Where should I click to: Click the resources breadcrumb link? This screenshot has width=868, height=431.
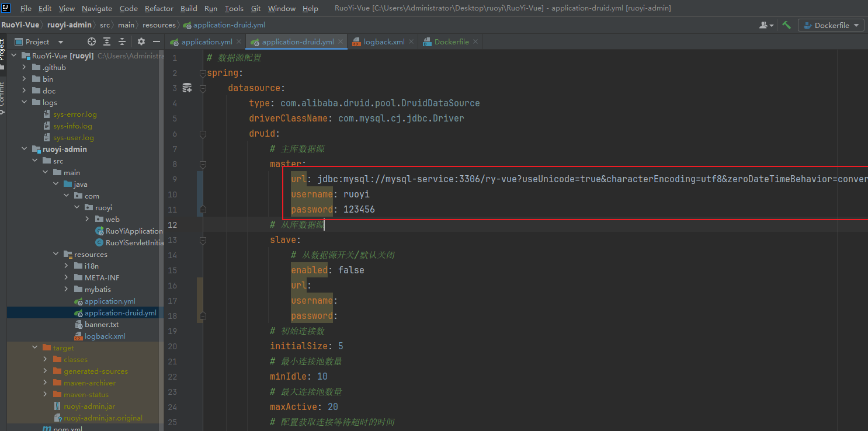coord(159,25)
